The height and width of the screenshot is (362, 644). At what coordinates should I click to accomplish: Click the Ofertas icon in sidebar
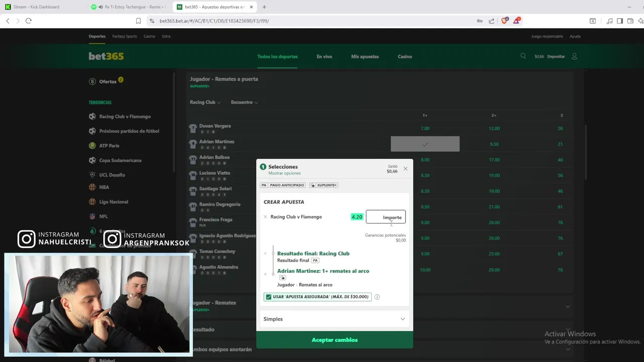coord(92,81)
